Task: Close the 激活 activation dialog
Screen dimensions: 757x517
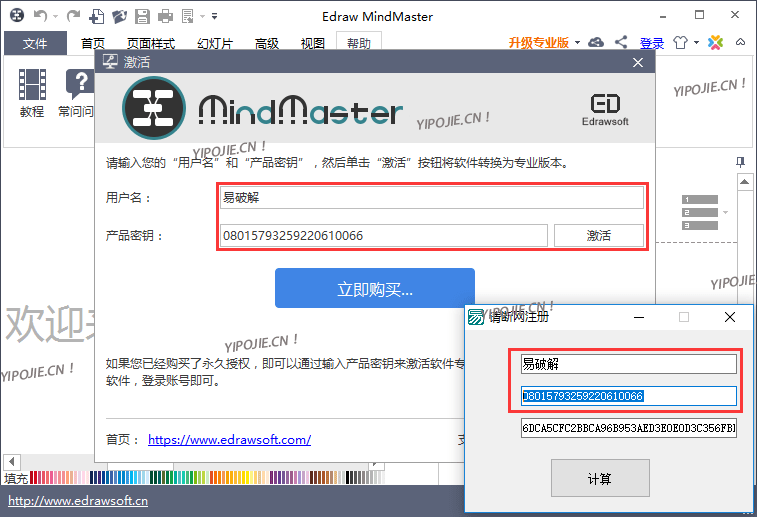Action: point(638,62)
